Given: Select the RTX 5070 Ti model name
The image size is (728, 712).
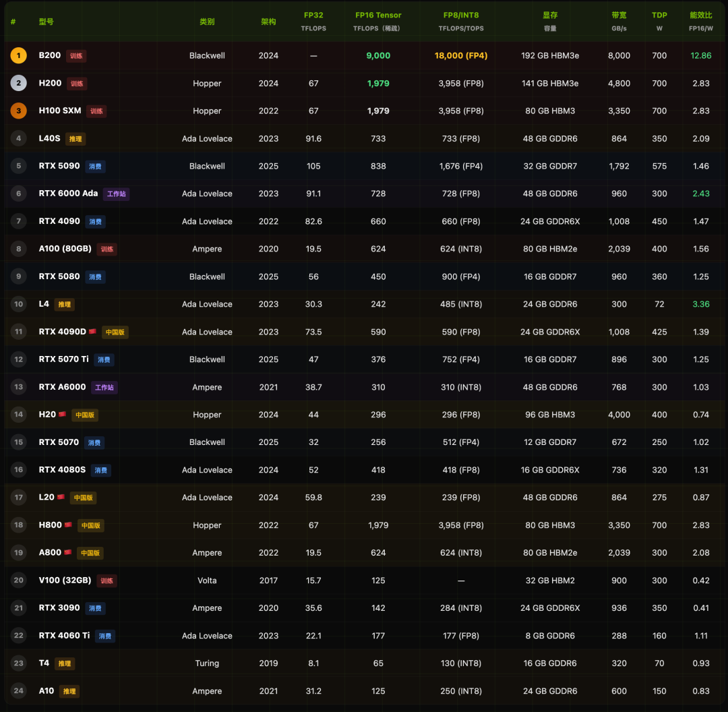Looking at the screenshot, I should pyautogui.click(x=63, y=359).
